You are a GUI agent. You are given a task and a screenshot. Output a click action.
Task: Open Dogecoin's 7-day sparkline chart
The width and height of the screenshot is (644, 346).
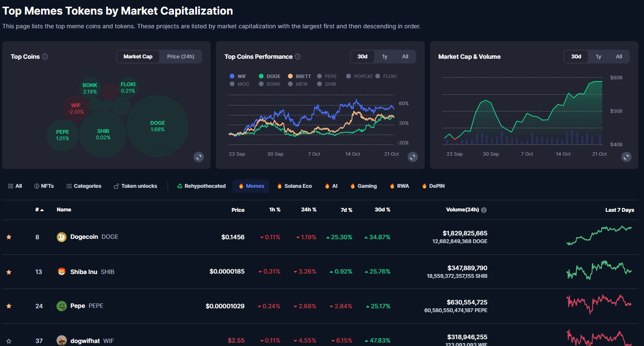pos(599,235)
